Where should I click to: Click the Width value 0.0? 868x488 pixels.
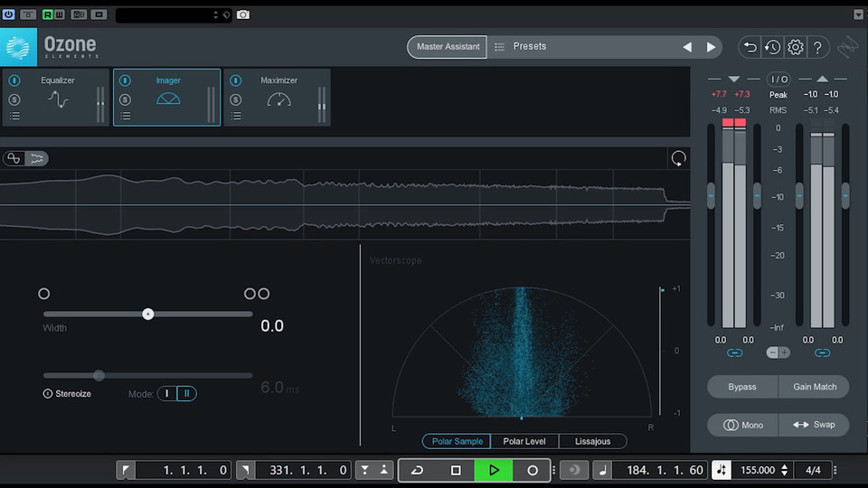(272, 326)
